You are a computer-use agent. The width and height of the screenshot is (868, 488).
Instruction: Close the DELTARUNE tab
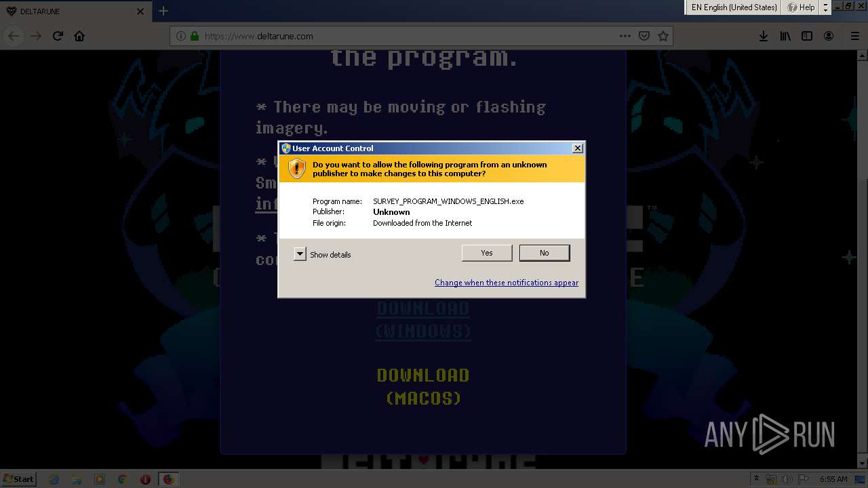(140, 11)
